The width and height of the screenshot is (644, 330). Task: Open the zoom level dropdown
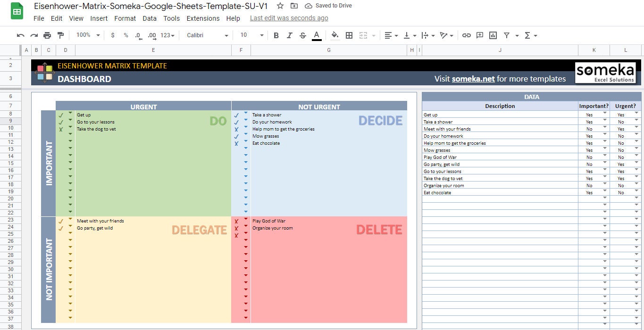tap(87, 35)
